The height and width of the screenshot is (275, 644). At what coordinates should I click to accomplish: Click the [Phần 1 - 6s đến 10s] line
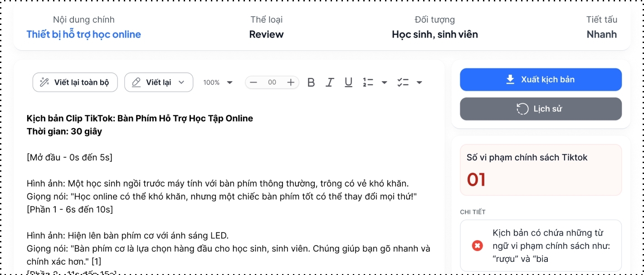(x=69, y=210)
